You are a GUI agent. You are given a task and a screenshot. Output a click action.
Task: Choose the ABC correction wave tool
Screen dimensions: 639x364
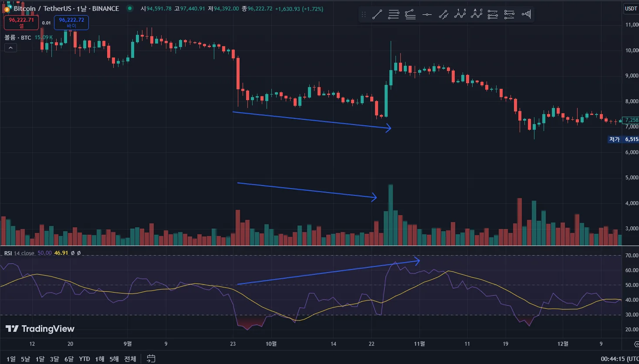coord(477,15)
